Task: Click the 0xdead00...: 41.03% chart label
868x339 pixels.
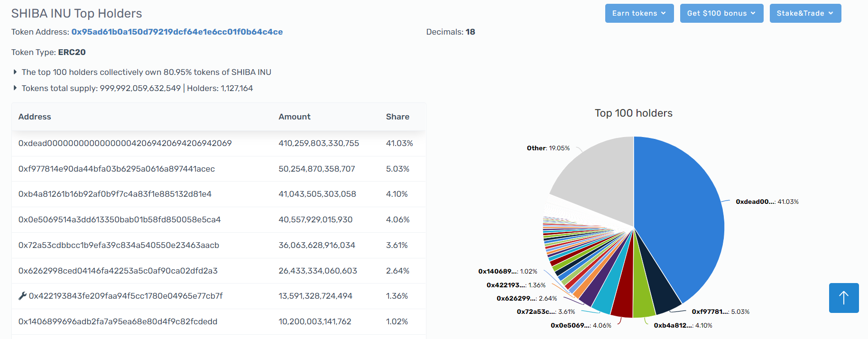Action: pyautogui.click(x=767, y=202)
